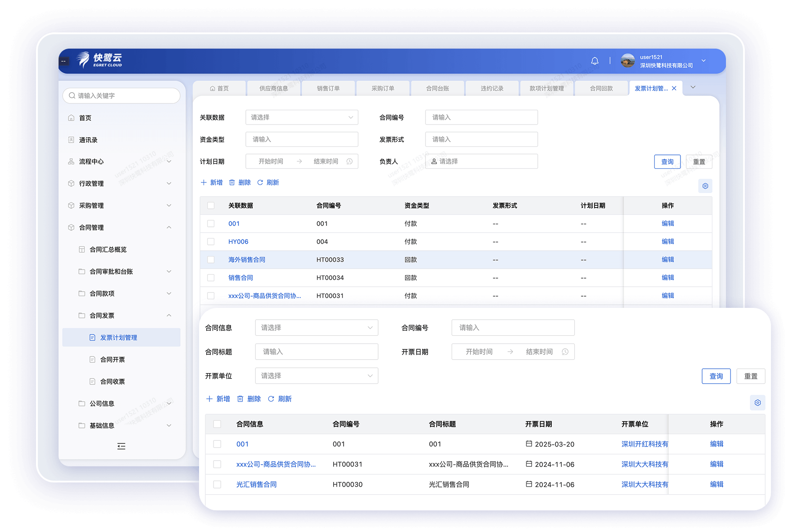
Task: Click the upper 刷新 refresh icon
Action: [260, 182]
